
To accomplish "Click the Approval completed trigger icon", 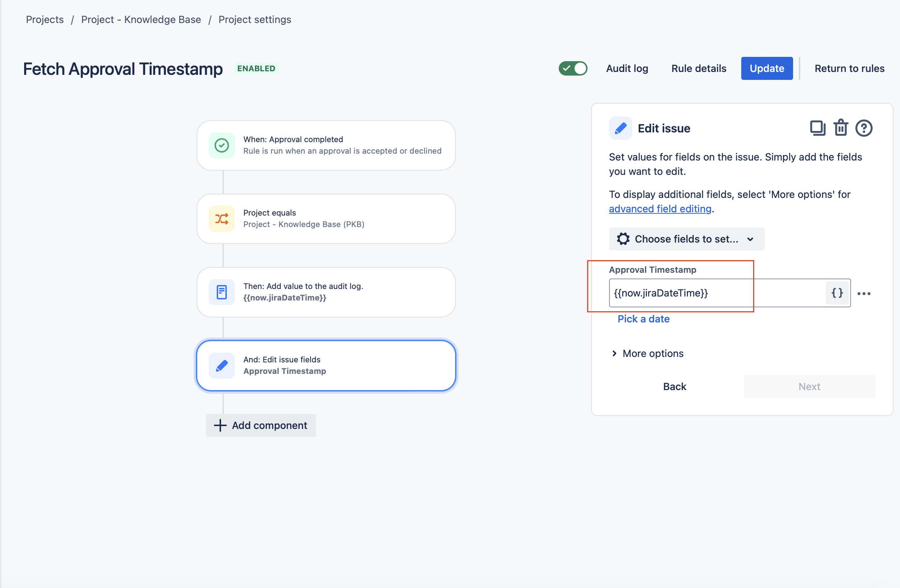I will (x=222, y=145).
